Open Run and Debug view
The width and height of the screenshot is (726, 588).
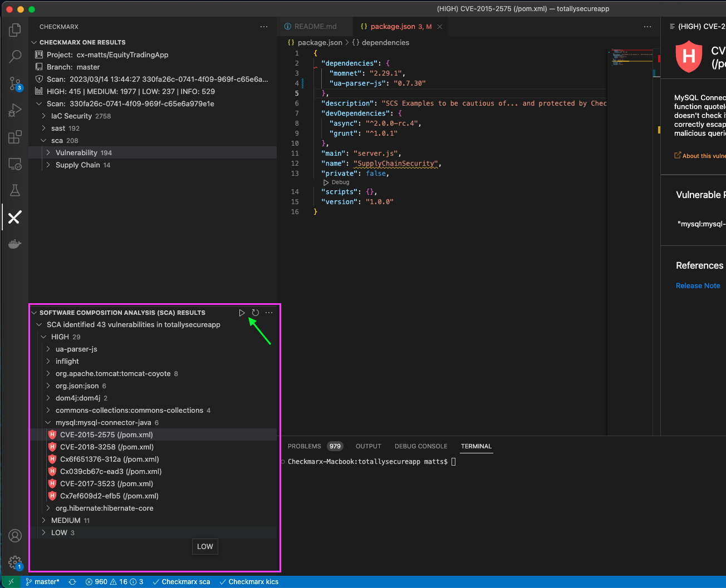click(x=15, y=110)
